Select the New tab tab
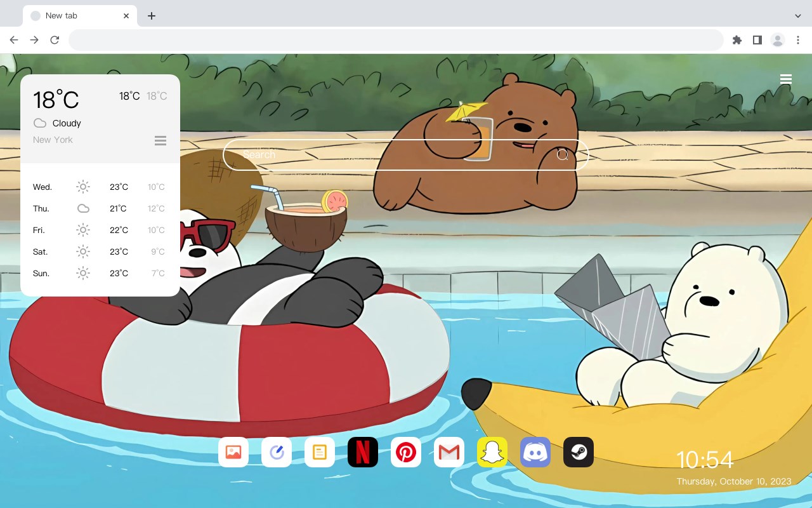Viewport: 812px width, 508px height. [x=80, y=16]
